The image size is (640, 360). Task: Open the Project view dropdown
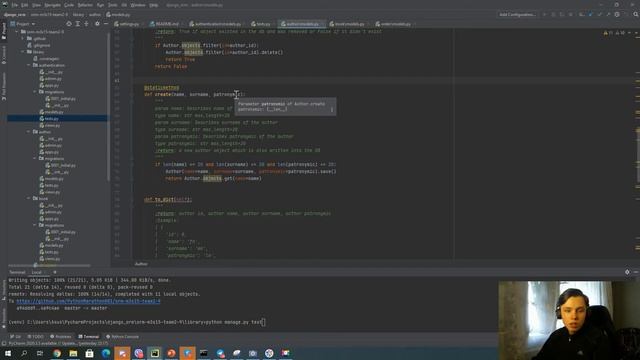pyautogui.click(x=22, y=24)
